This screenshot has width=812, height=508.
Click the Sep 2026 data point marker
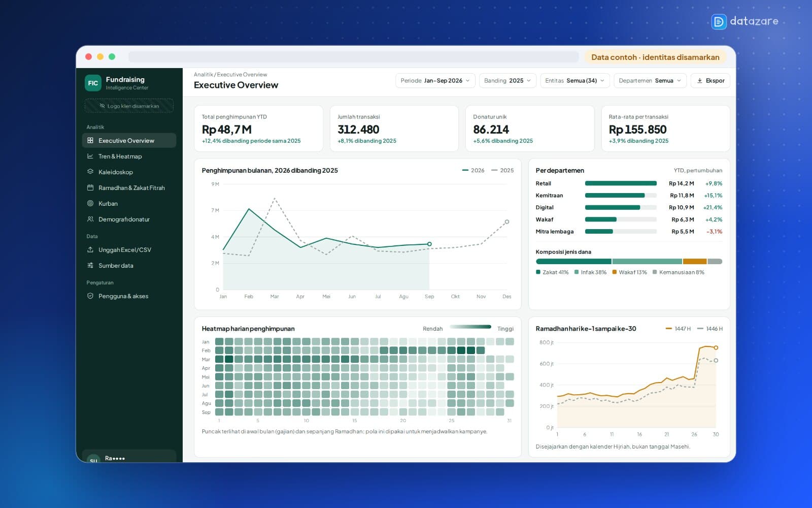(x=429, y=244)
